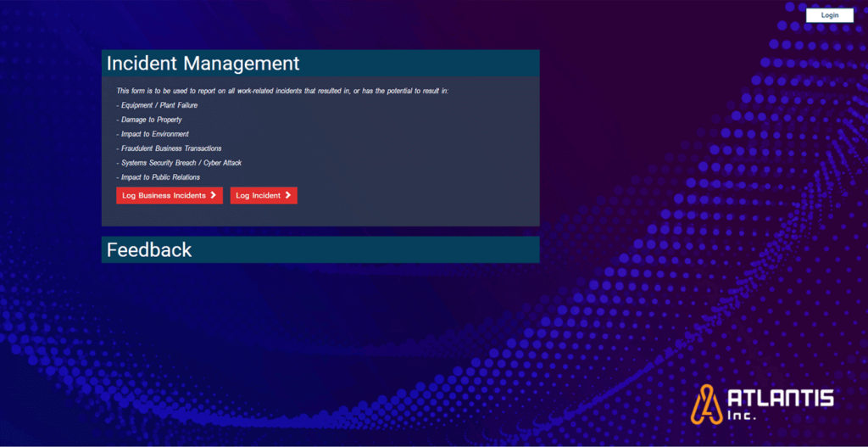Click the Inc. text under ATLANTIS
Viewport: 868px width, 447px height.
[742, 416]
